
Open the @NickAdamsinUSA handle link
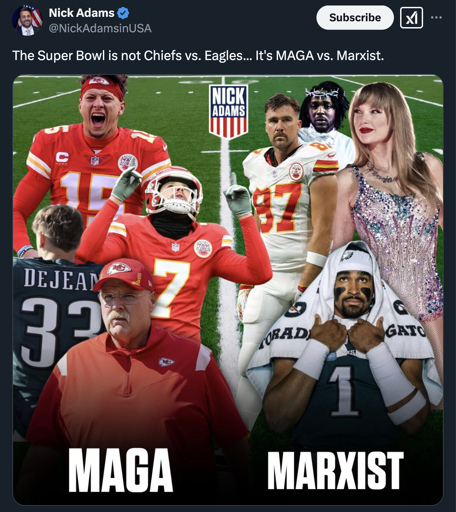coord(100,28)
